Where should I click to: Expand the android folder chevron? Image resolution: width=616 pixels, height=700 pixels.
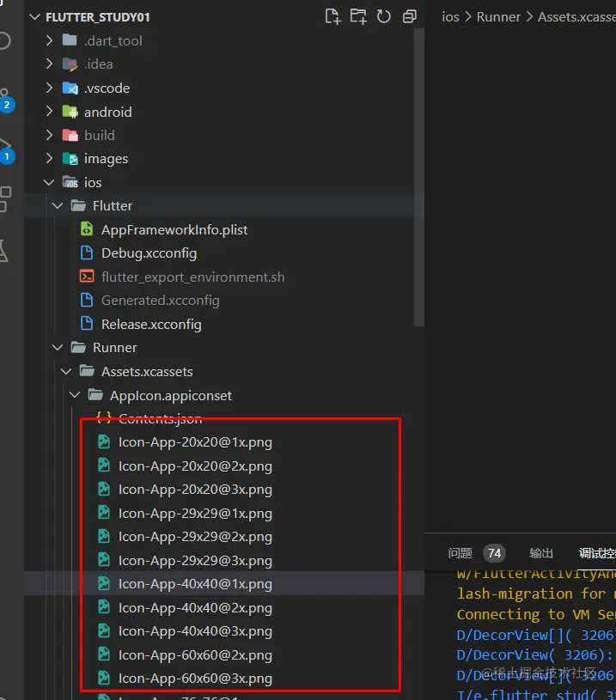[49, 112]
